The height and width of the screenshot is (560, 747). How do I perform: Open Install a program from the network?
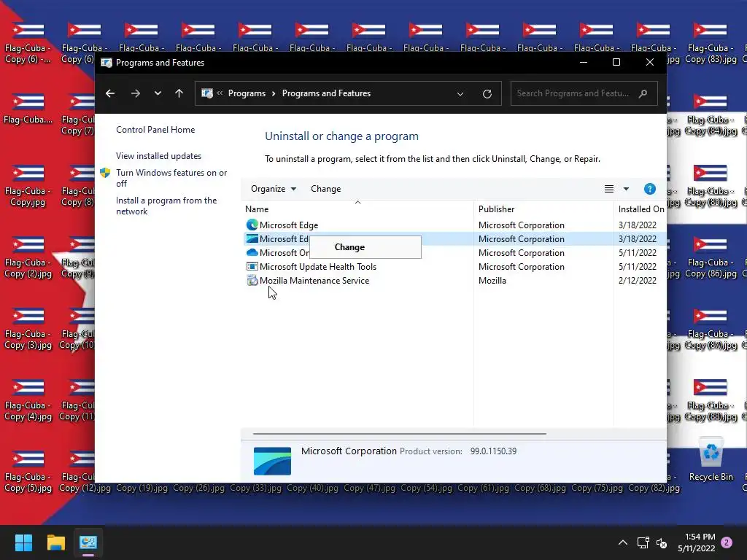[x=166, y=206]
